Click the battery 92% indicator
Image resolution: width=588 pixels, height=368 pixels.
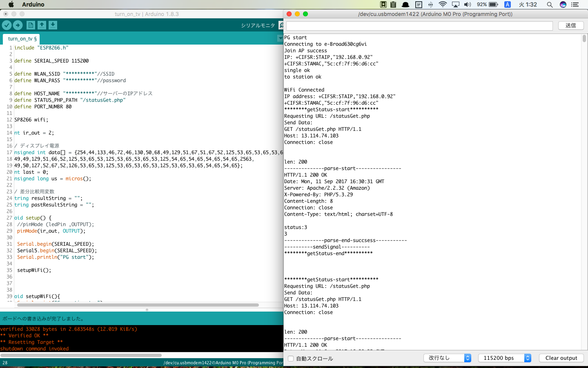[x=488, y=4]
